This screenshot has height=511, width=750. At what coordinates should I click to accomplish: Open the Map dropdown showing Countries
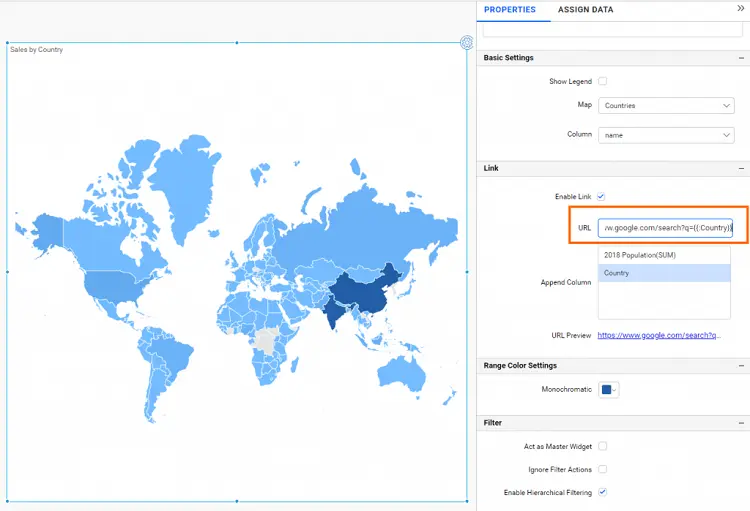(x=666, y=106)
